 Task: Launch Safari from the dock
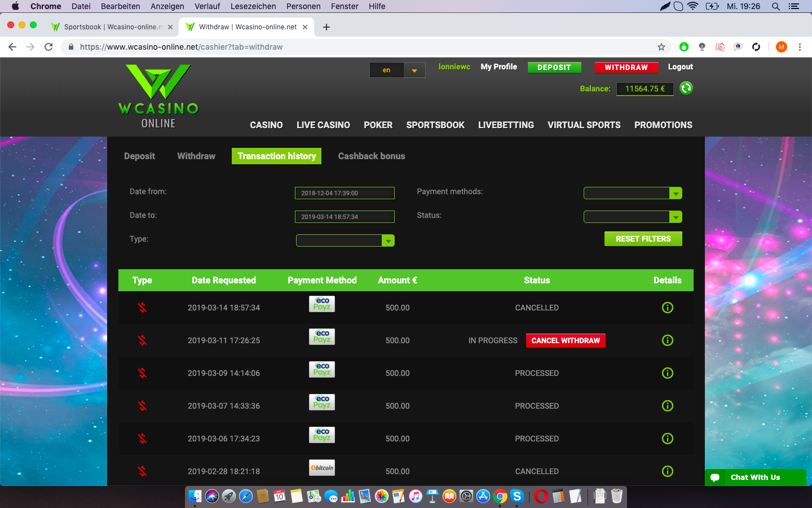pos(246,496)
